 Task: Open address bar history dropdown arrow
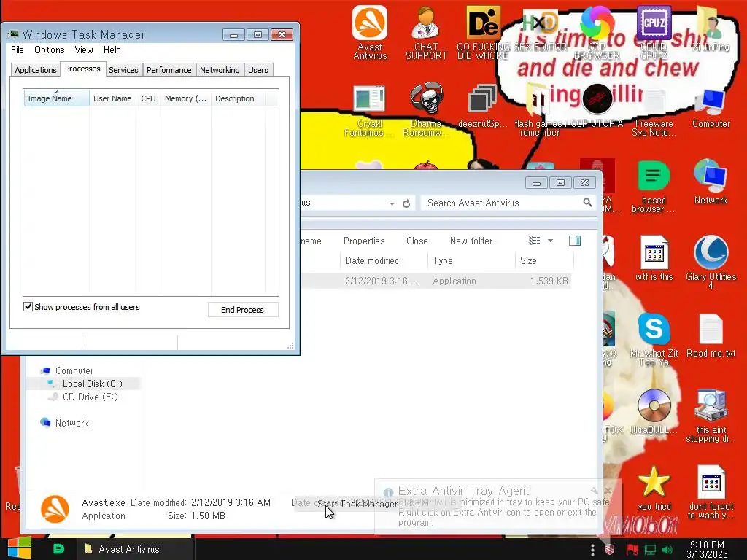392,203
